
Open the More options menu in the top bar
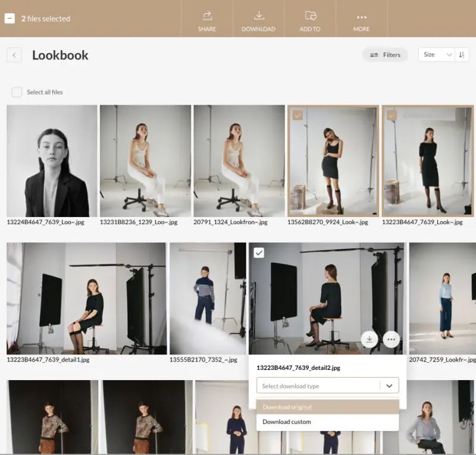click(x=362, y=17)
